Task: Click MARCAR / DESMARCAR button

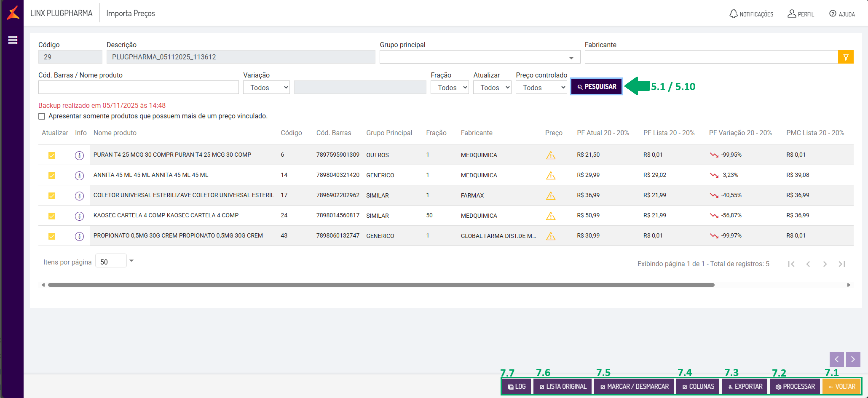Action: (x=634, y=386)
